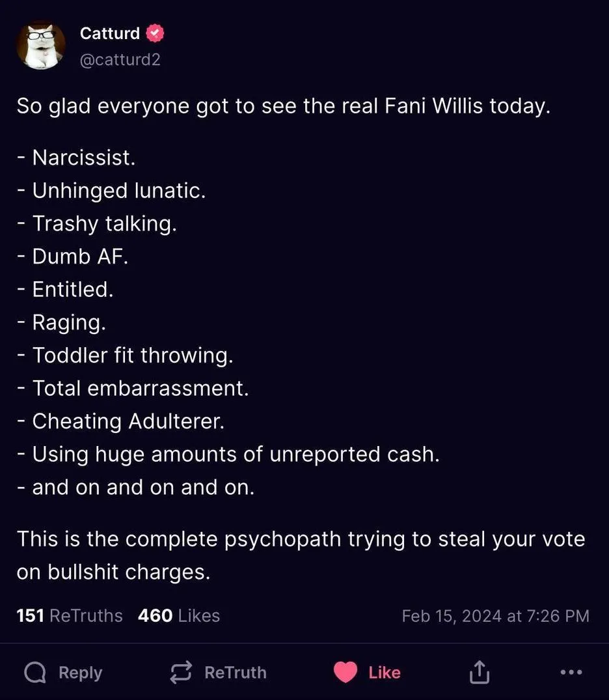Open the three-dot more options menu
This screenshot has height=700, width=609.
tap(571, 673)
